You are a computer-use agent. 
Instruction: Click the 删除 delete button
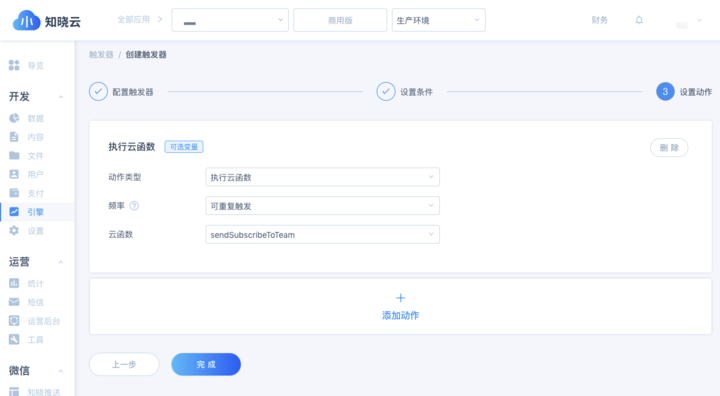tap(669, 147)
